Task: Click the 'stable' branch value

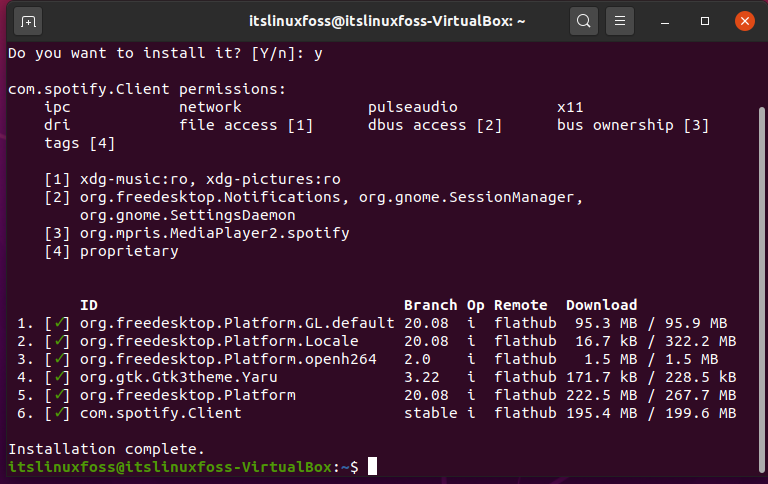Action: (431, 413)
